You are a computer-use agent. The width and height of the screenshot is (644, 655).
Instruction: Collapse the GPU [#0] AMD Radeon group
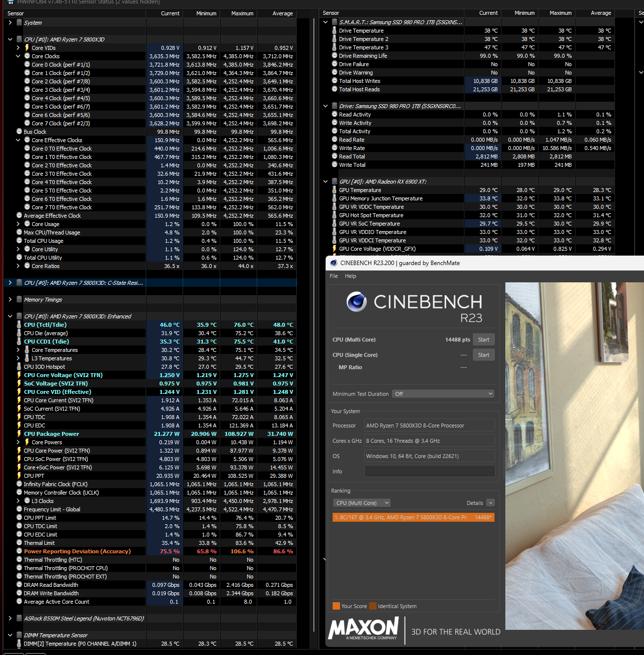[x=325, y=182]
